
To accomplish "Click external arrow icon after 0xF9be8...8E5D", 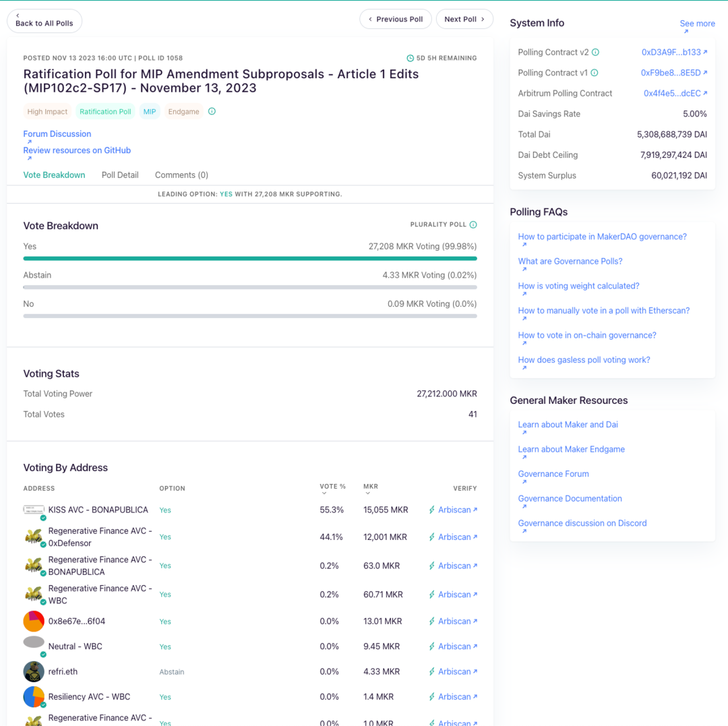I will click(x=705, y=72).
